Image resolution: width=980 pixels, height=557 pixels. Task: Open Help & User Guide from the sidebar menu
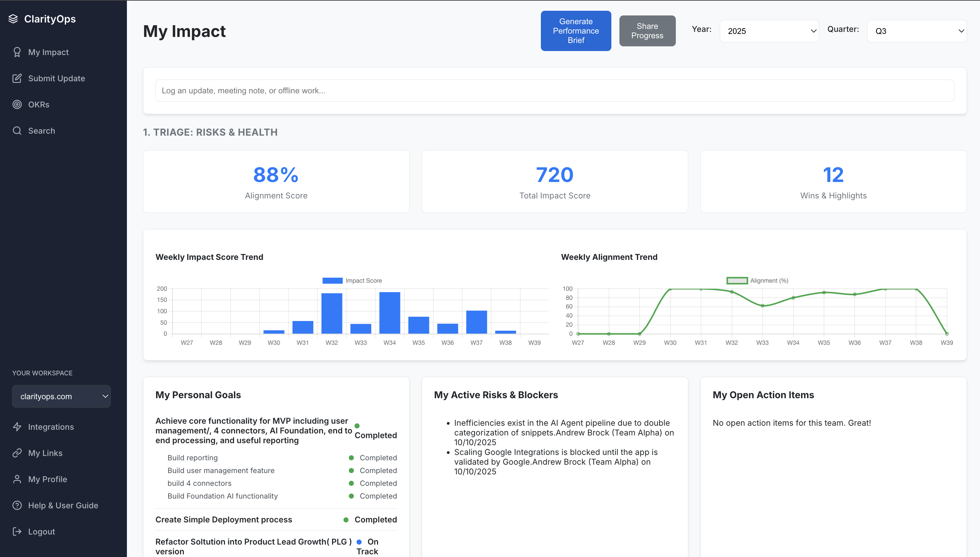63,505
